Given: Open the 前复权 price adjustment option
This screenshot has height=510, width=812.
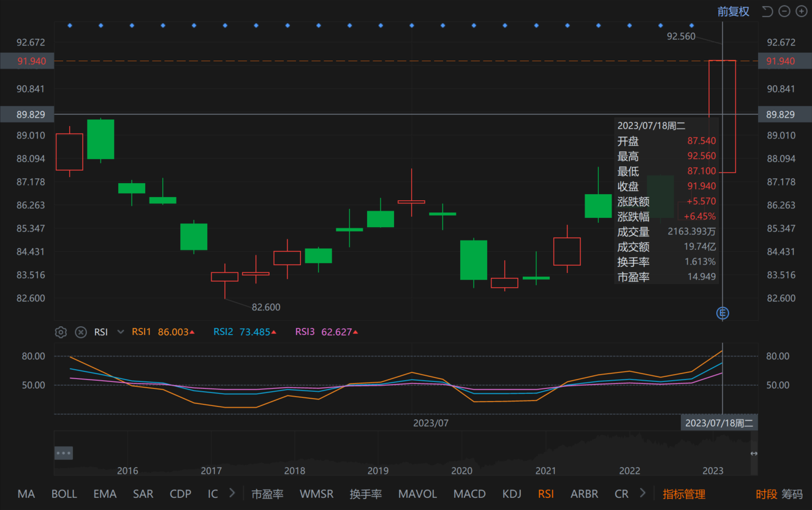Looking at the screenshot, I should click(734, 12).
